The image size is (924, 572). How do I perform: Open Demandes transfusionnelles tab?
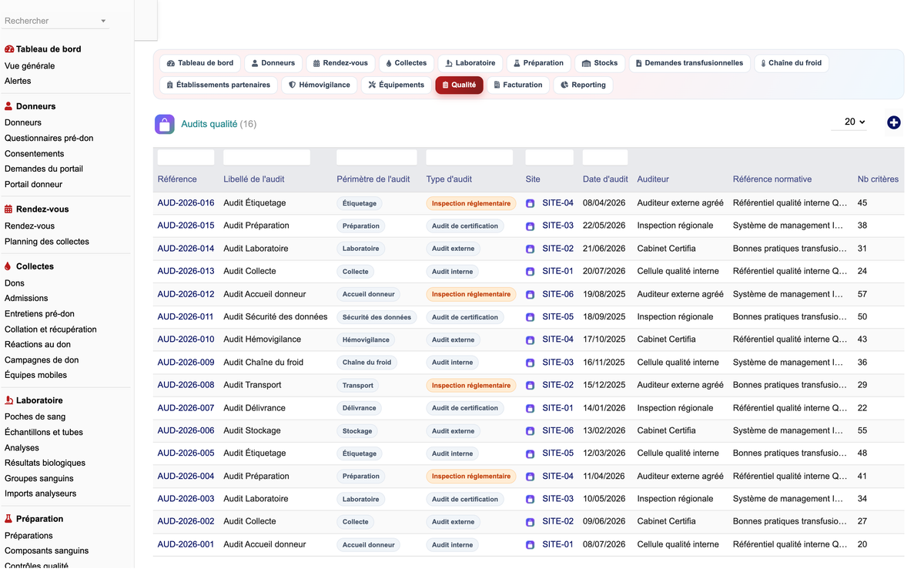coord(689,63)
